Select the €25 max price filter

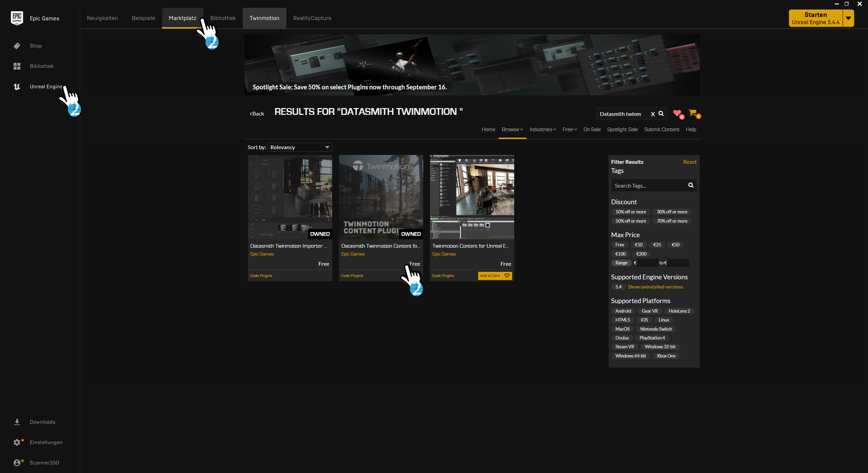[x=657, y=245]
